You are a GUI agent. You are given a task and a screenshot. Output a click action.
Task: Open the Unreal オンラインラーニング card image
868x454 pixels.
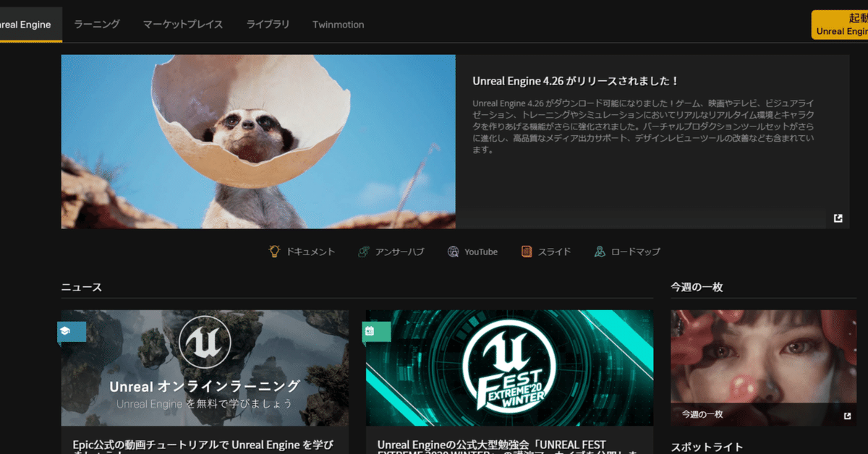(205, 368)
